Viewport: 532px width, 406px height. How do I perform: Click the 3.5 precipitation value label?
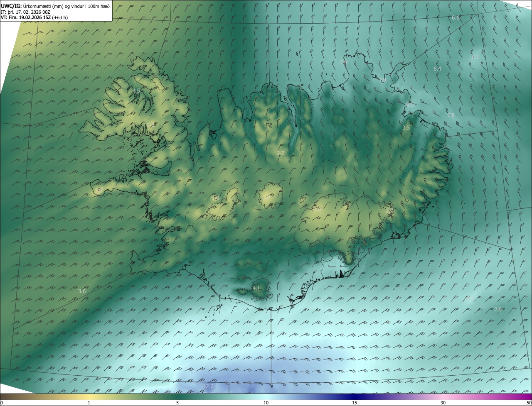coord(406,128)
